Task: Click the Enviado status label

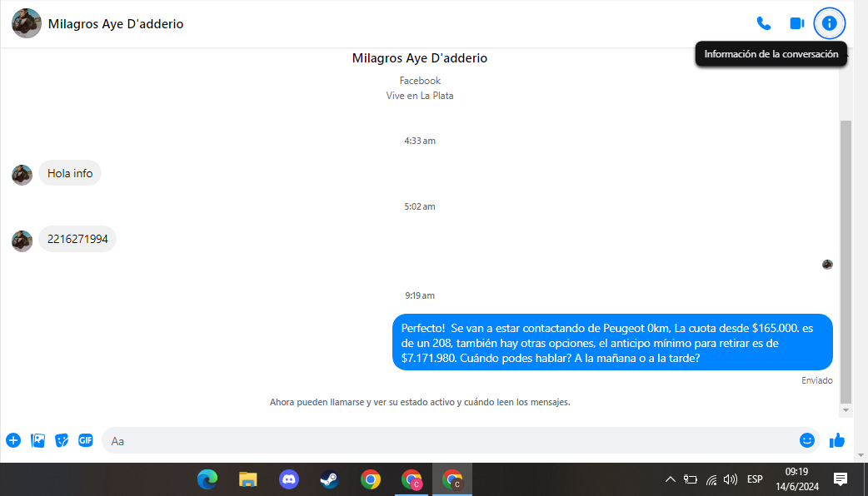Action: (816, 380)
